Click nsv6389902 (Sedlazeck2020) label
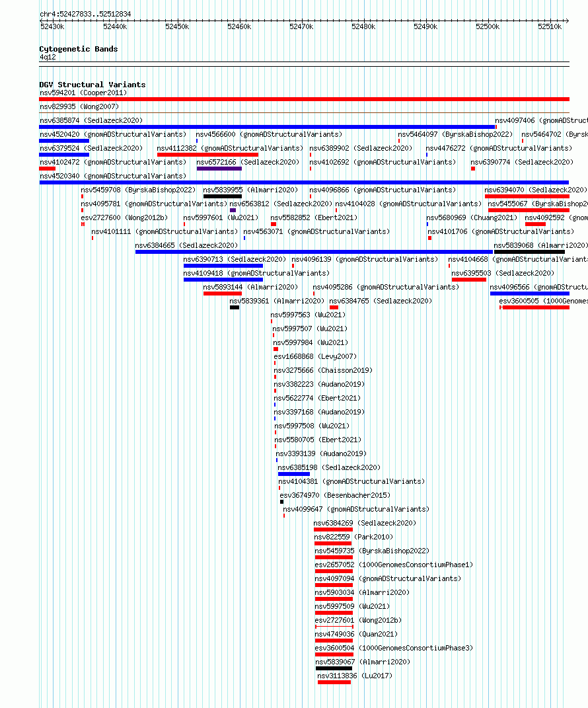 [x=361, y=148]
